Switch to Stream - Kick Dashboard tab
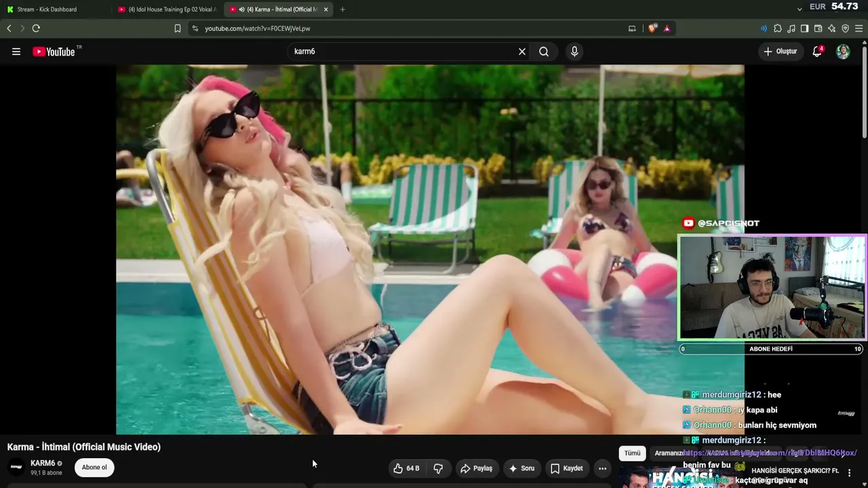 pos(54,9)
